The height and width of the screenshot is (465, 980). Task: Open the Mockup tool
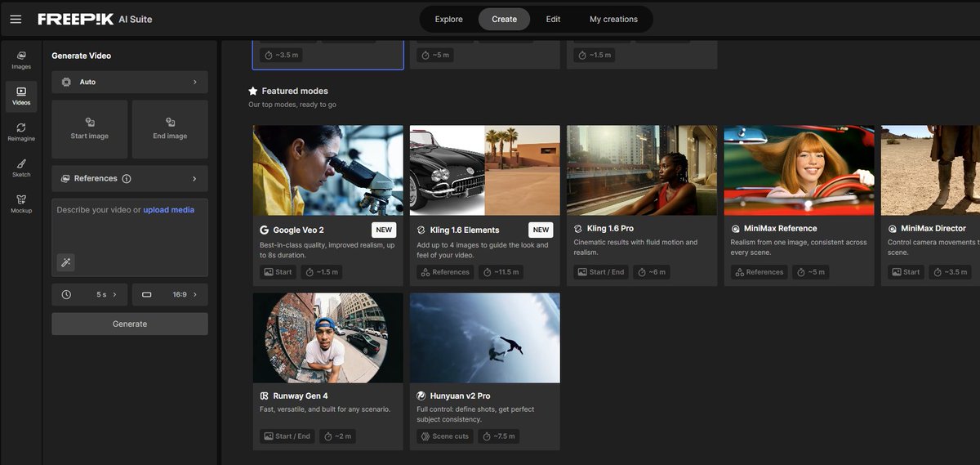(x=21, y=204)
